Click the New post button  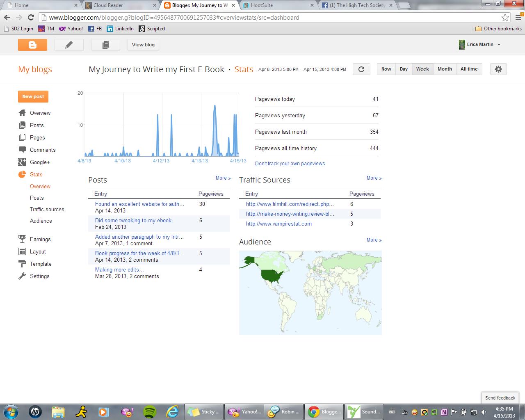pyautogui.click(x=33, y=96)
